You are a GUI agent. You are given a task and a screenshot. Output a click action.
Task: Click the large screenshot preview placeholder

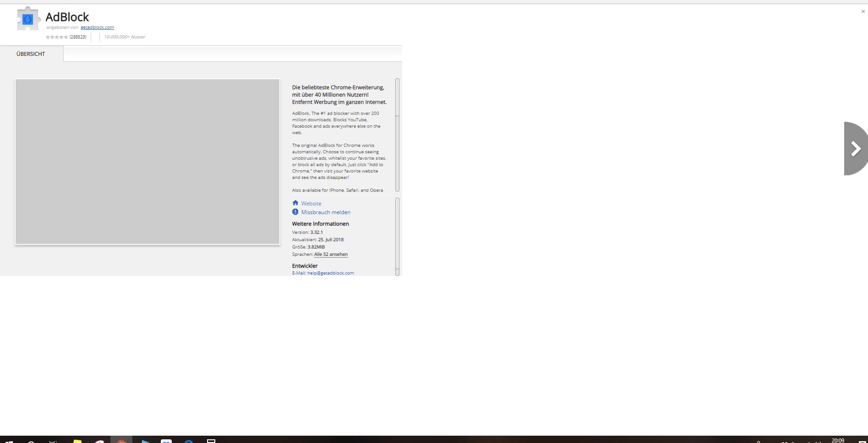click(x=147, y=162)
